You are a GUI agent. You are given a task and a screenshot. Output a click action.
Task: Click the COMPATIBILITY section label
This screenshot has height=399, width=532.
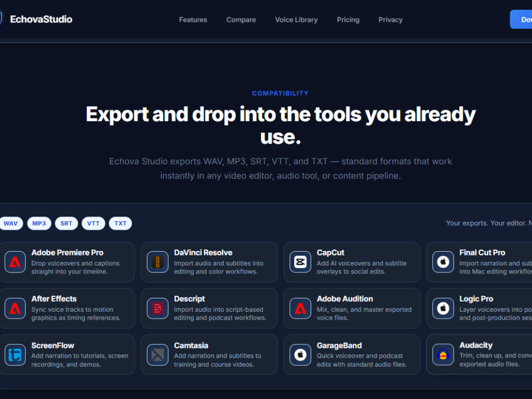[x=280, y=93]
